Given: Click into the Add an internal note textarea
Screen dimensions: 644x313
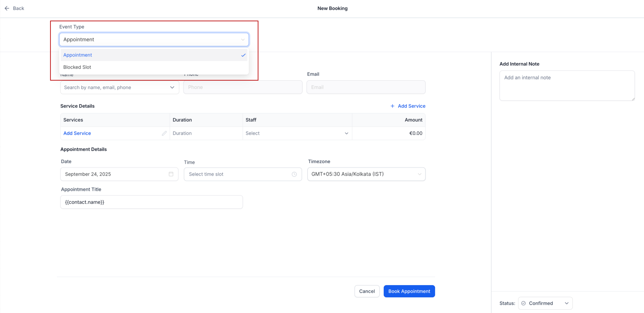Looking at the screenshot, I should [567, 85].
